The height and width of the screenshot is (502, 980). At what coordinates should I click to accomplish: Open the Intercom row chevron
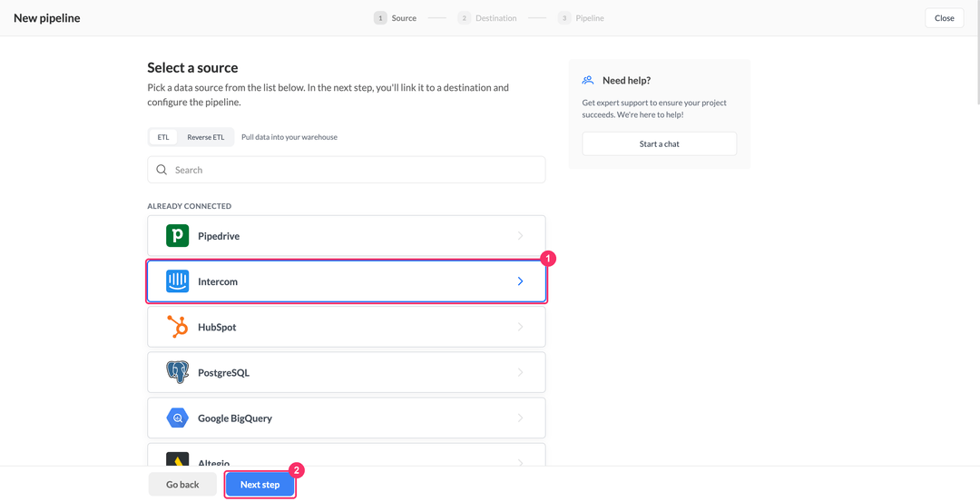point(520,281)
